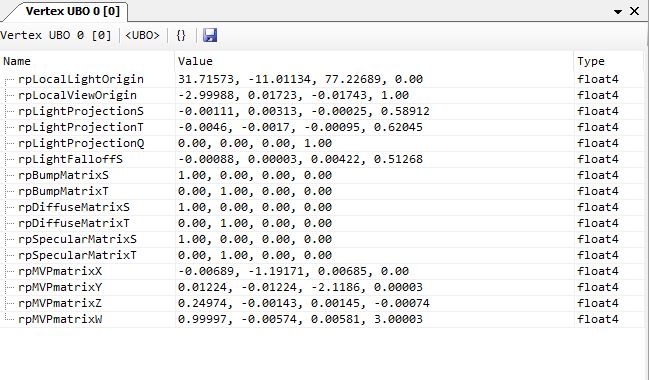Click the float4 type of rpMVPmatrixX
Viewport: 649px width, 380px height.
click(598, 271)
